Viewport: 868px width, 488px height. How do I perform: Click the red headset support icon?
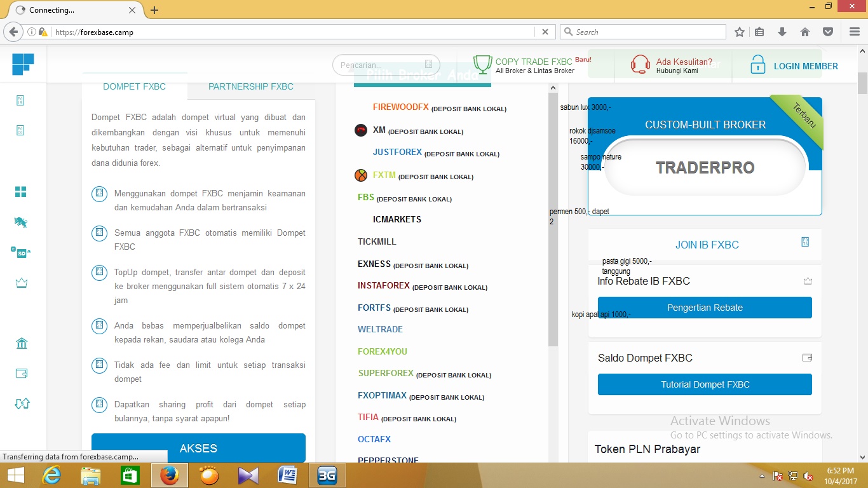641,65
